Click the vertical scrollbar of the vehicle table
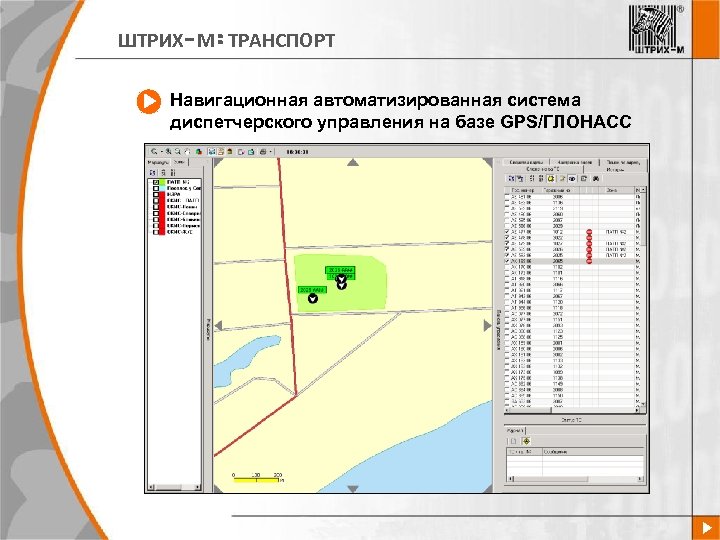The image size is (720, 540). pyautogui.click(x=643, y=298)
